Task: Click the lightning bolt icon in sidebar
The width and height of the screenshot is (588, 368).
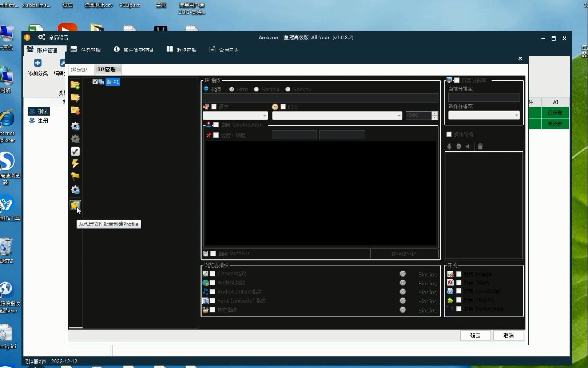Action: point(75,164)
